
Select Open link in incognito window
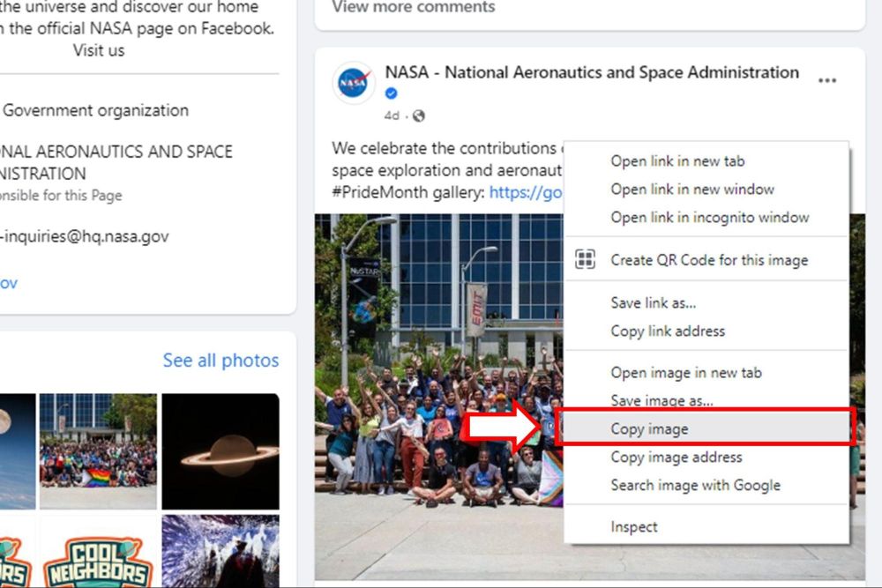[706, 217]
